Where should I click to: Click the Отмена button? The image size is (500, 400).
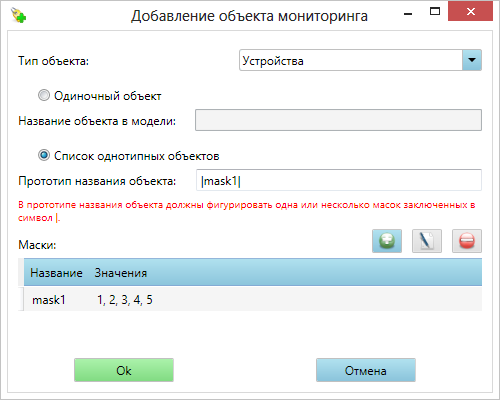click(x=366, y=370)
